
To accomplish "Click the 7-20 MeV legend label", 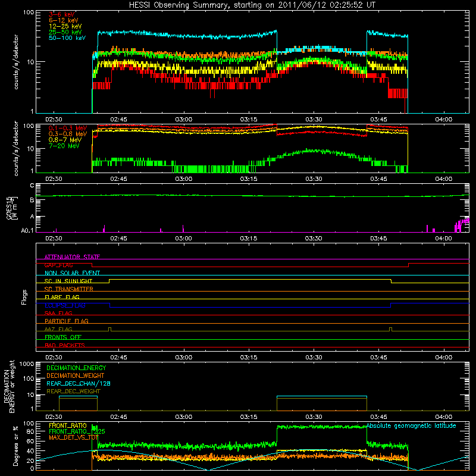I will pos(64,146).
